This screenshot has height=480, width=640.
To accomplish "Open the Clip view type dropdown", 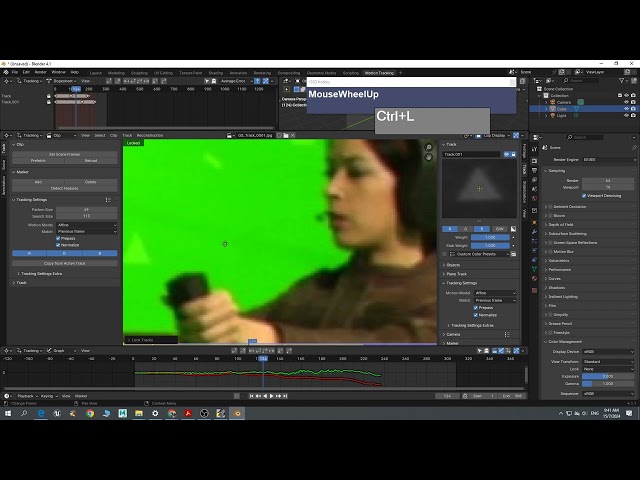I will (61, 136).
